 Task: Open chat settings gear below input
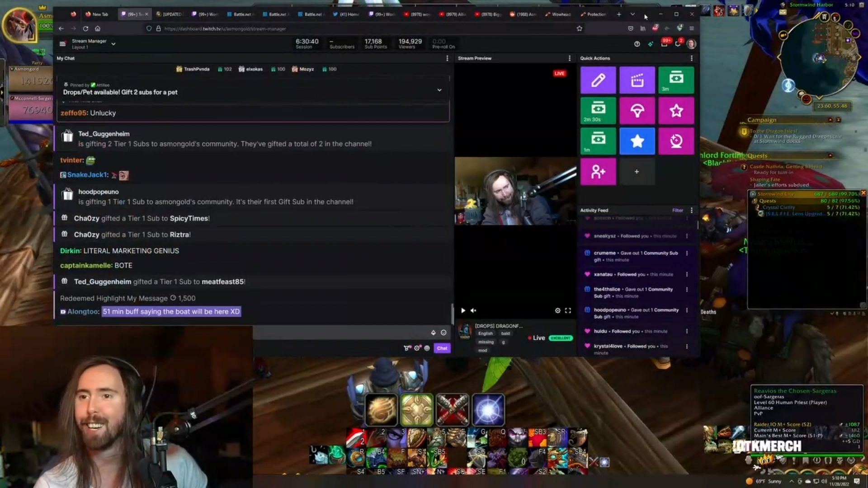417,348
